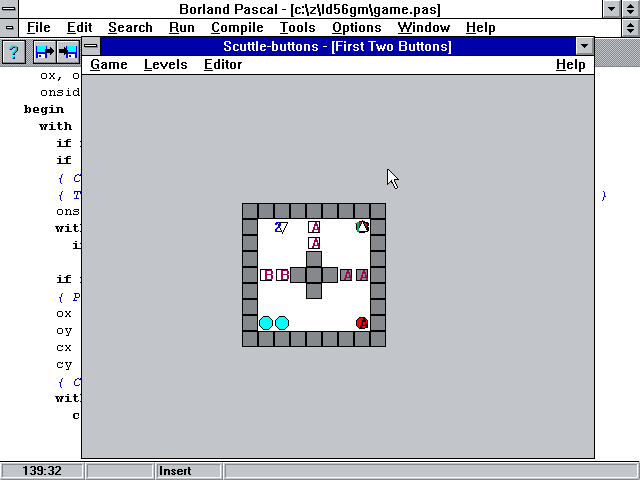Minimize the Scuttle-buttons window

(584, 46)
